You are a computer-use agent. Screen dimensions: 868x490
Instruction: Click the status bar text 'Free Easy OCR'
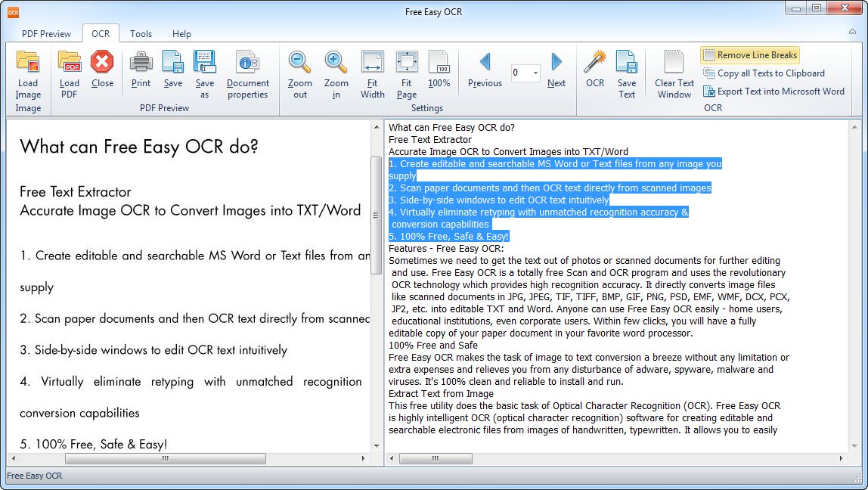point(34,476)
